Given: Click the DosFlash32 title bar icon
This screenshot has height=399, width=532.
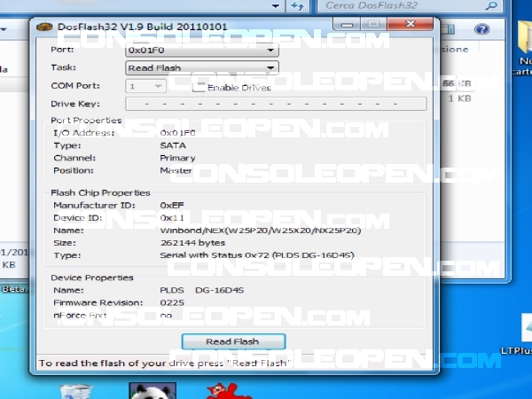Looking at the screenshot, I should click(x=42, y=27).
